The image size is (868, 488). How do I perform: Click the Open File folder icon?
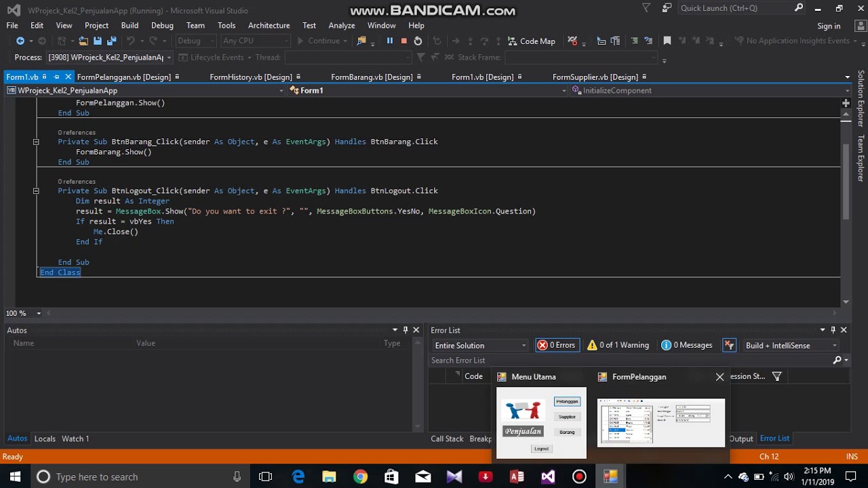[83, 41]
